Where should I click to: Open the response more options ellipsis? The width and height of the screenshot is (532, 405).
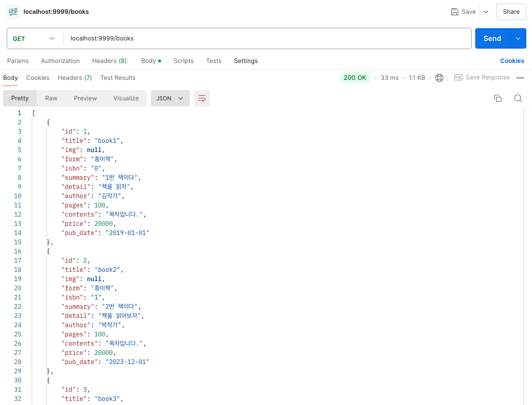520,78
